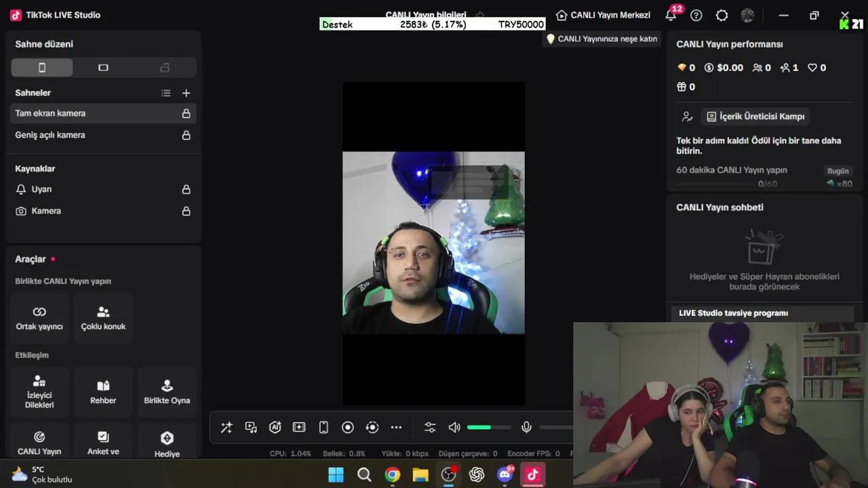Click share icon beside CANLI Yayın bilgileri

click(x=480, y=14)
